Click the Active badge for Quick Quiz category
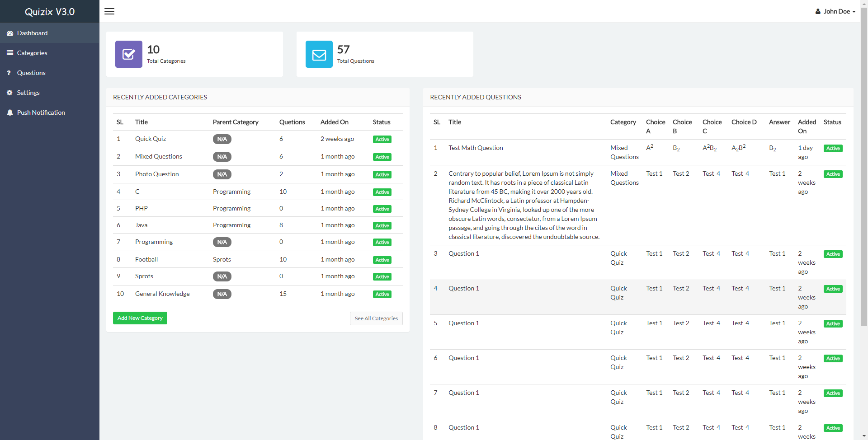 382,140
